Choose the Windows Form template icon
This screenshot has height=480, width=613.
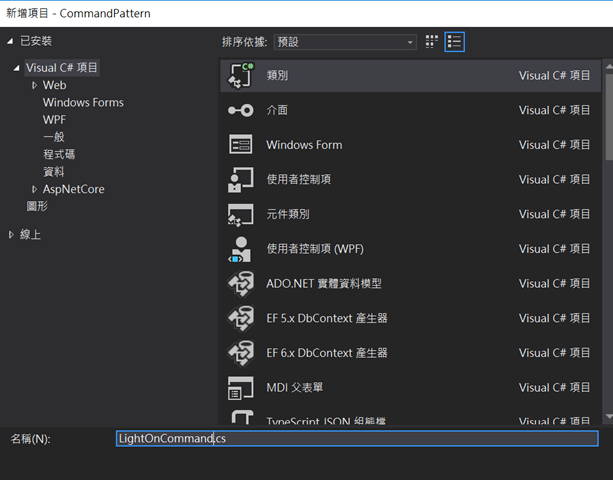(x=240, y=145)
